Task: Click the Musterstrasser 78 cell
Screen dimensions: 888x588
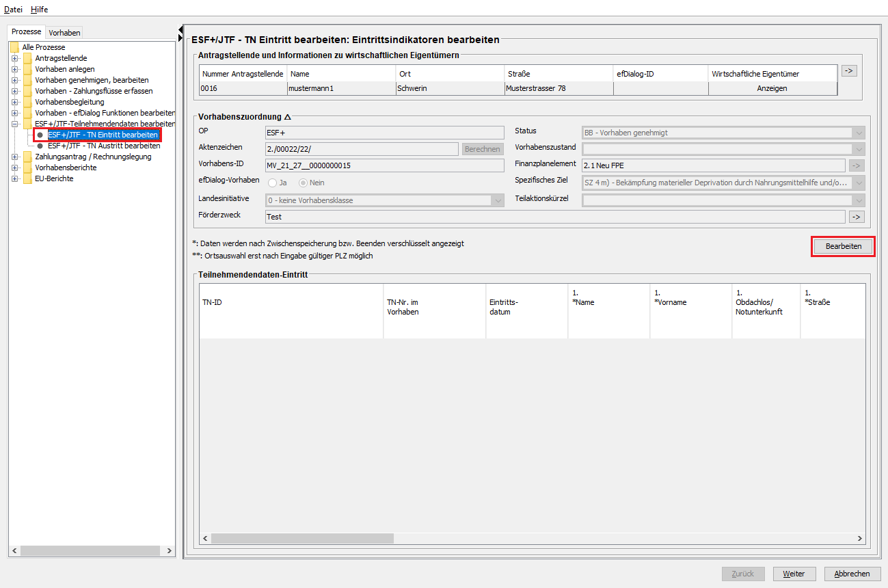Action: 559,88
